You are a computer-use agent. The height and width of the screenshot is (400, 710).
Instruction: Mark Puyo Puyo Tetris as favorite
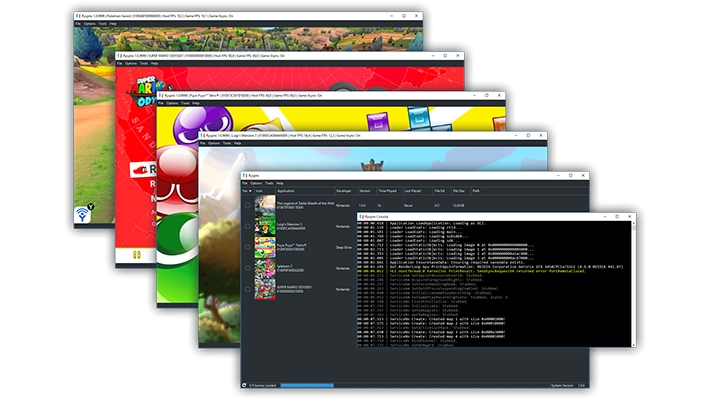247,247
